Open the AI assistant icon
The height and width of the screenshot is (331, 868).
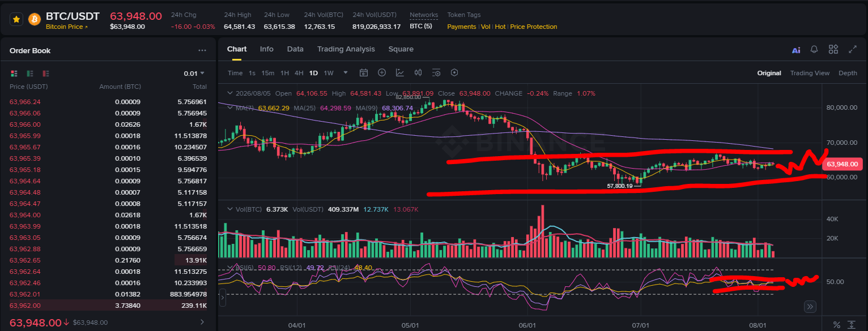[796, 50]
